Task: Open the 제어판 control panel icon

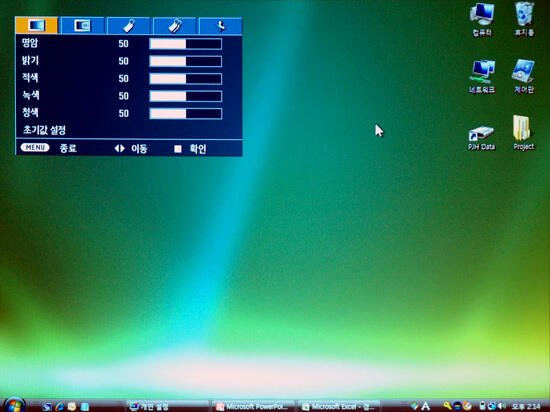Action: click(524, 76)
